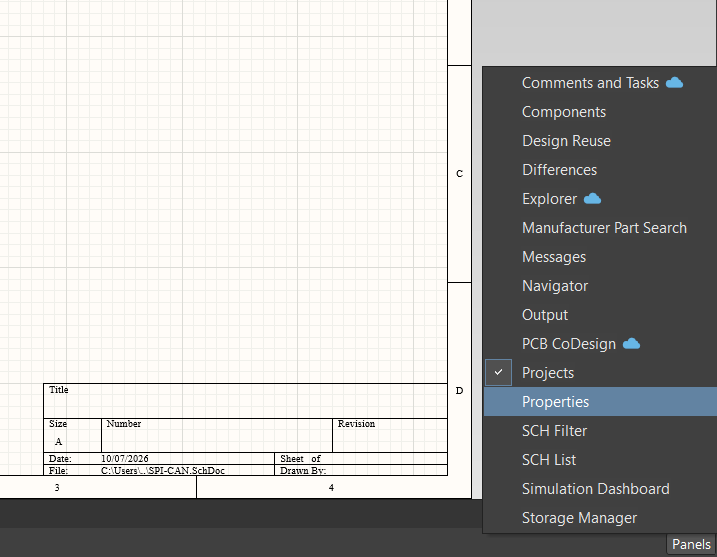Click the cloud icon beside Explorer
This screenshot has width=717, height=557.
point(593,198)
